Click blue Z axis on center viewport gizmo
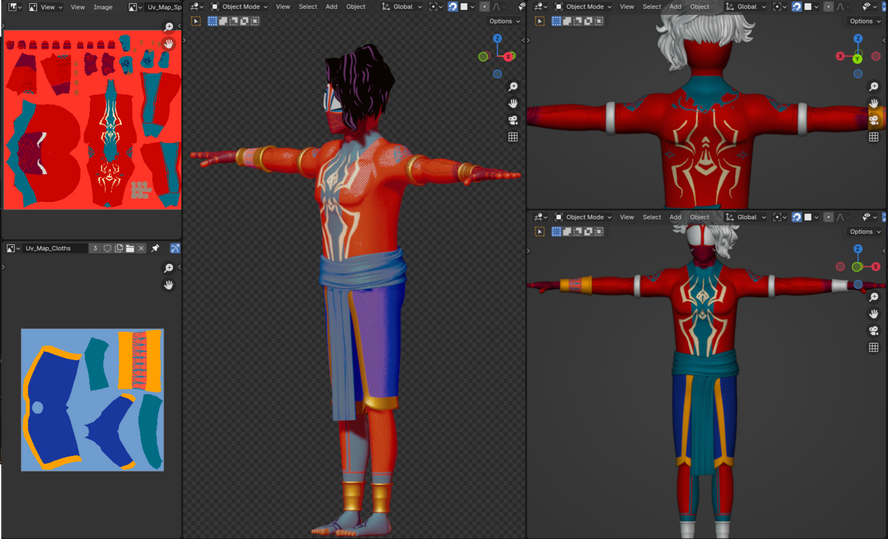 [497, 40]
